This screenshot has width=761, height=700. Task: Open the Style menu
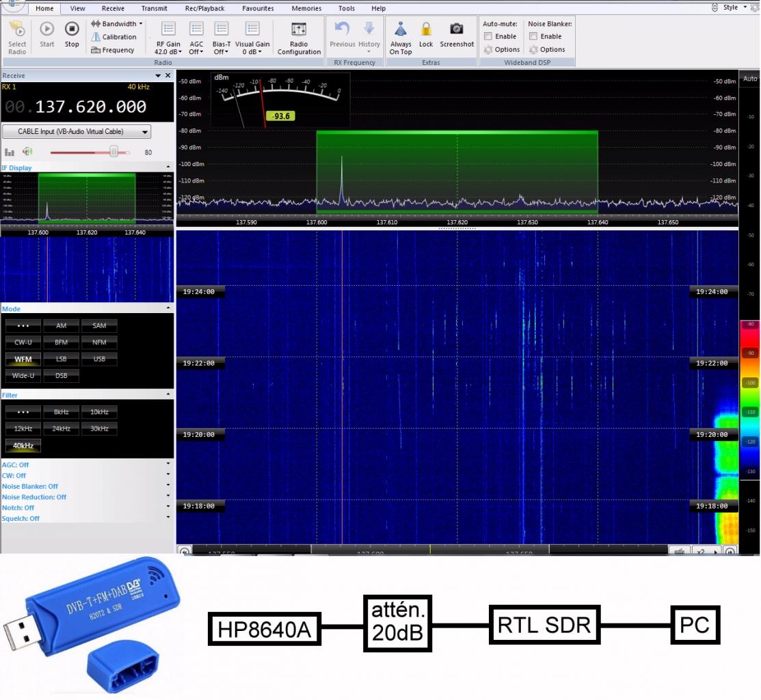tap(734, 8)
